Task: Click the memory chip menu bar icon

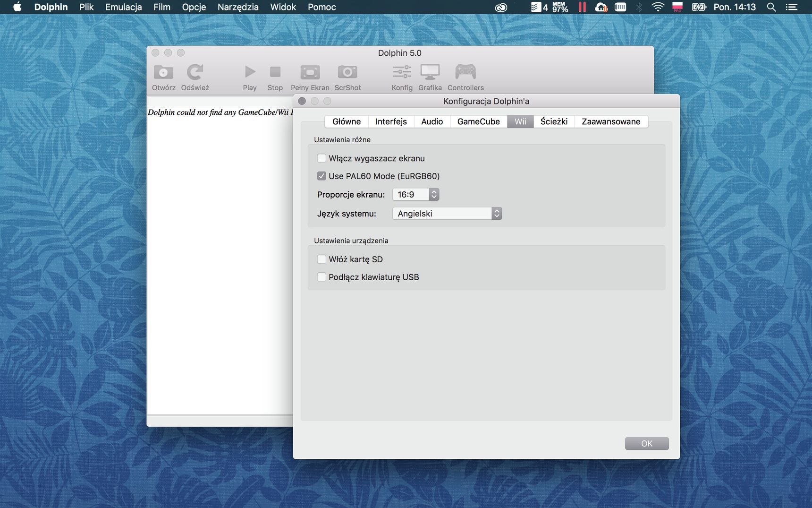Action: click(620, 7)
